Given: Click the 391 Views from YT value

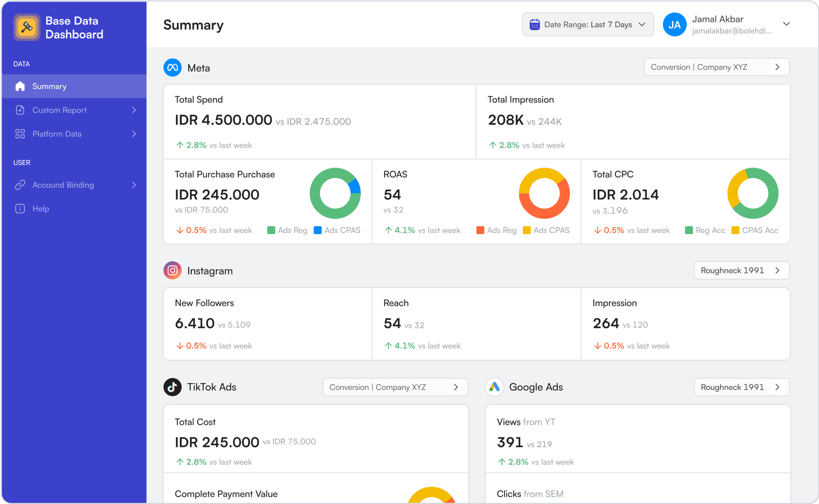Looking at the screenshot, I should click(510, 442).
